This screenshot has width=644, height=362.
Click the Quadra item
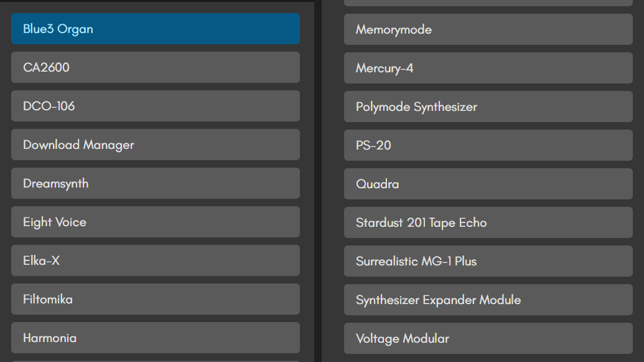[488, 184]
